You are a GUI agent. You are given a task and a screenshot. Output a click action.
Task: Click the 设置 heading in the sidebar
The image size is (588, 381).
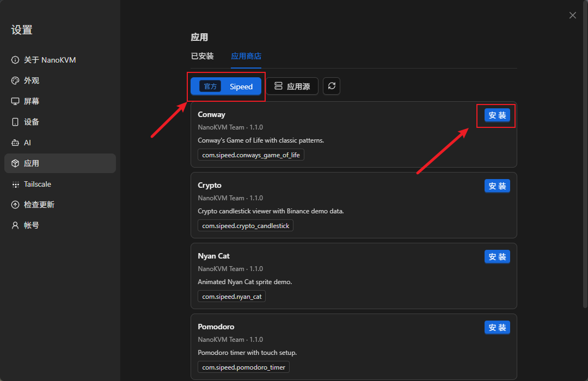click(x=22, y=30)
